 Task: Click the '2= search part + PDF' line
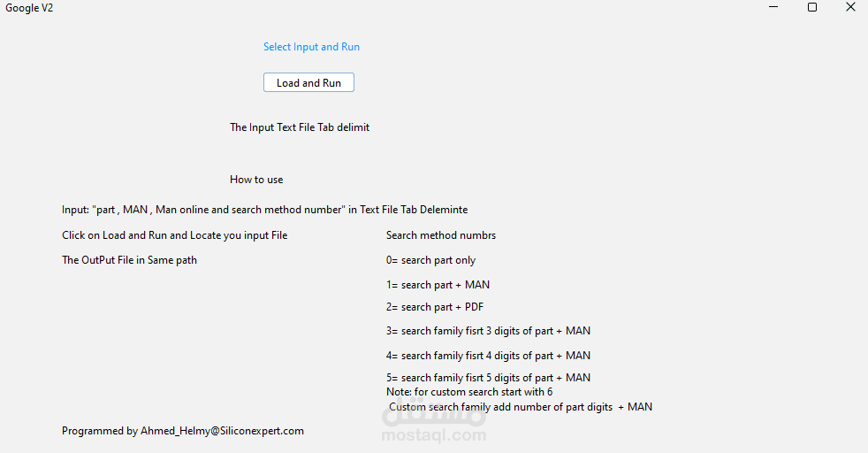tap(437, 307)
